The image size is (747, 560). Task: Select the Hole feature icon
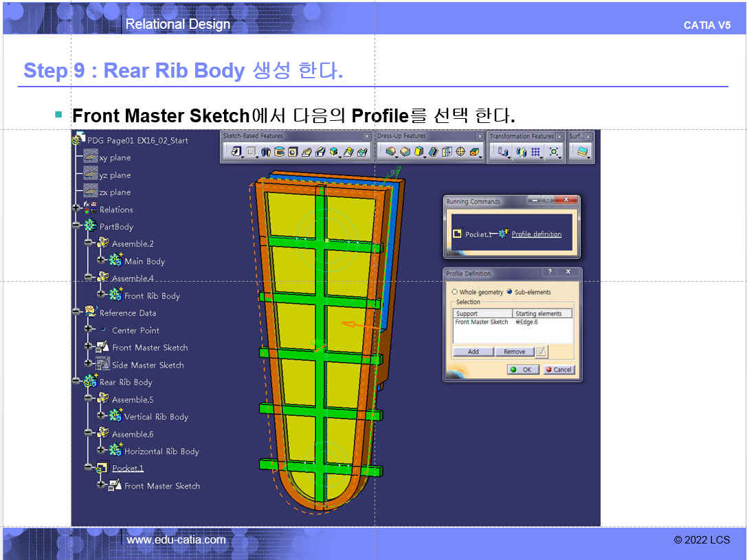[293, 152]
